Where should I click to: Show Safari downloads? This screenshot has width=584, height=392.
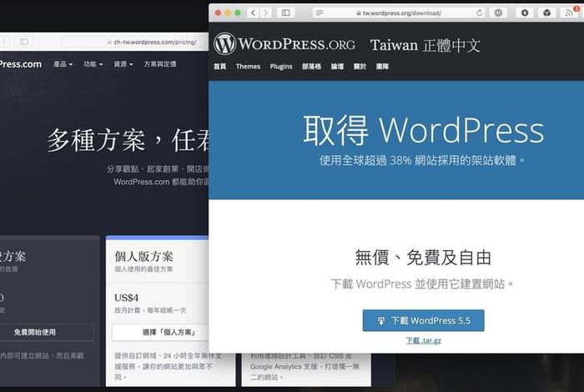(x=525, y=13)
